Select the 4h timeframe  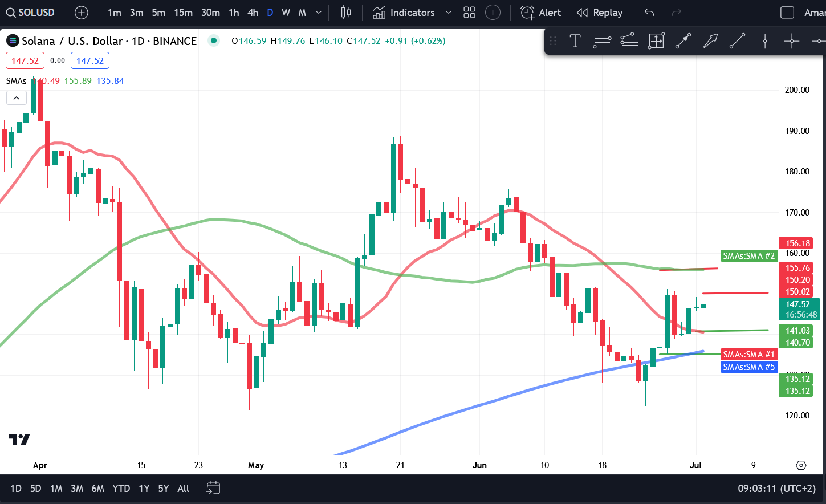[x=253, y=13]
